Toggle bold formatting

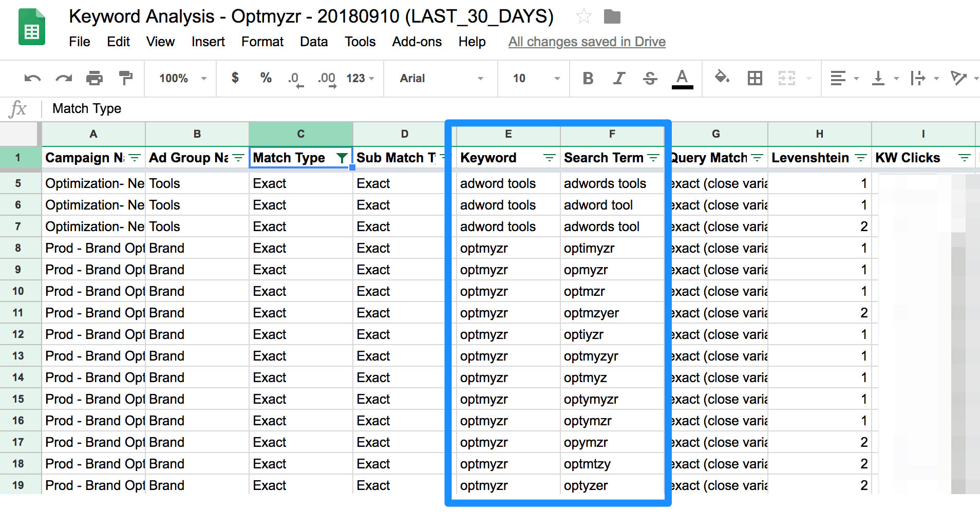(x=588, y=78)
